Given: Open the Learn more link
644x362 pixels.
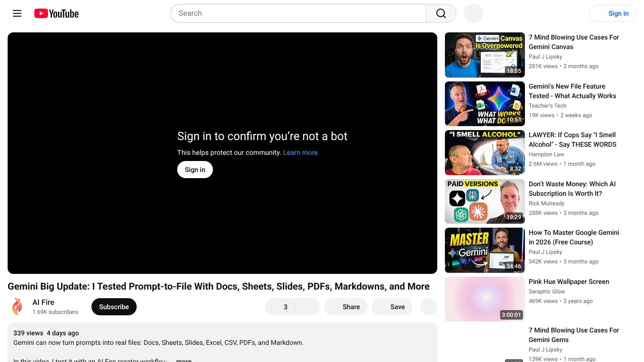Looking at the screenshot, I should 300,152.
